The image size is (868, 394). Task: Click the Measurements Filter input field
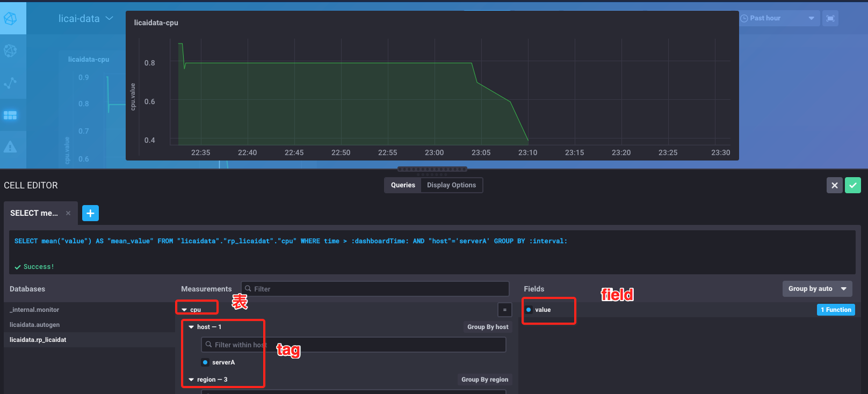click(x=375, y=289)
